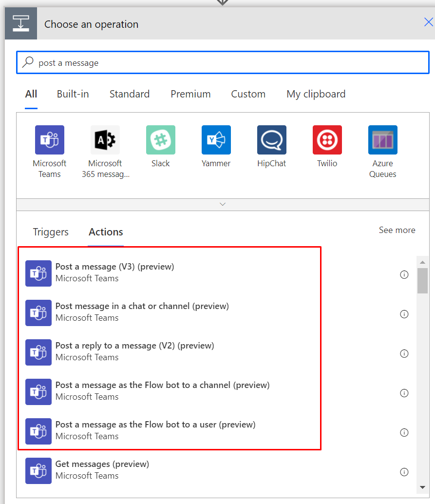Switch to the Built-in tab
435x504 pixels.
tap(73, 94)
